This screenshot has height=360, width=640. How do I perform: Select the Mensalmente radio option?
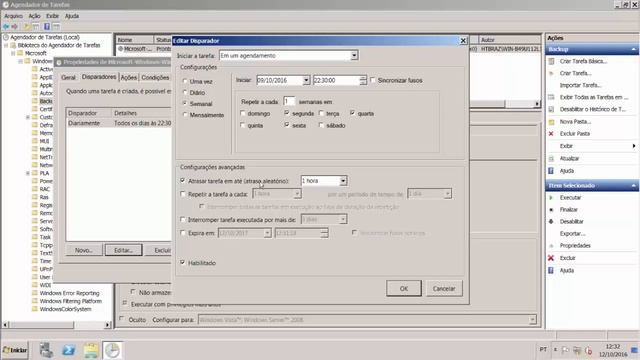185,115
